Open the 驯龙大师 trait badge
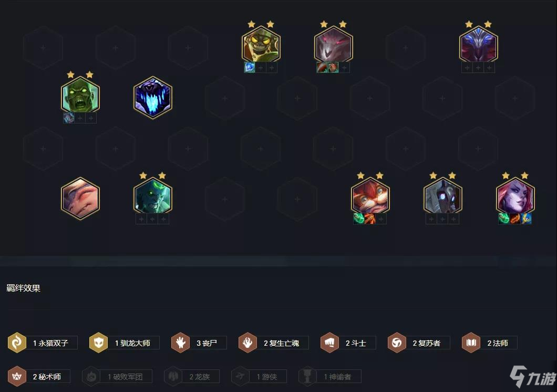Viewport: 557px width, 392px height. tap(124, 343)
